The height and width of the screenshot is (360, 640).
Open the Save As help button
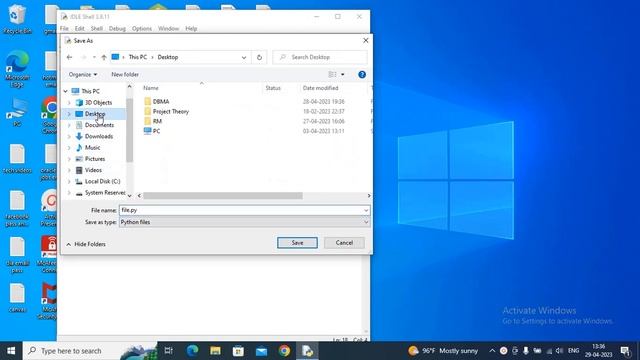[x=362, y=75]
